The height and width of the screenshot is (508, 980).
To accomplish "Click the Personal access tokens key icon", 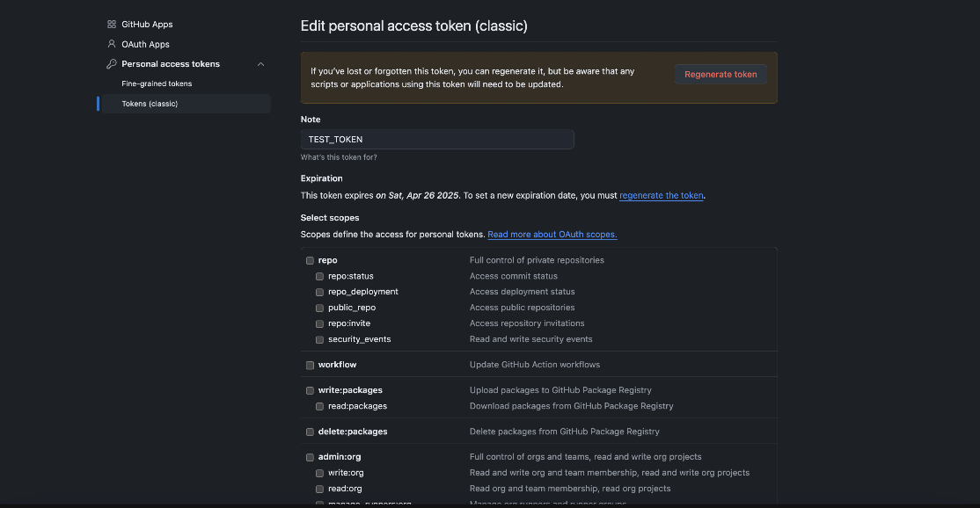I will [x=112, y=64].
